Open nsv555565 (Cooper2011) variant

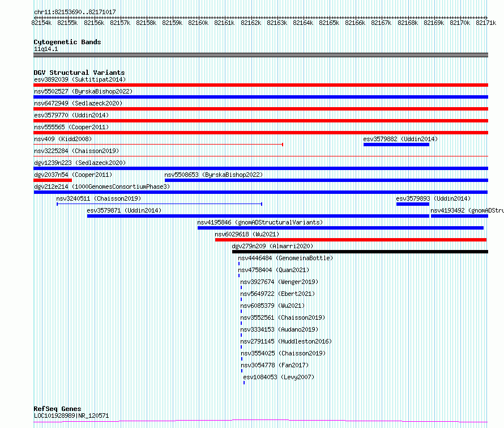(71, 127)
